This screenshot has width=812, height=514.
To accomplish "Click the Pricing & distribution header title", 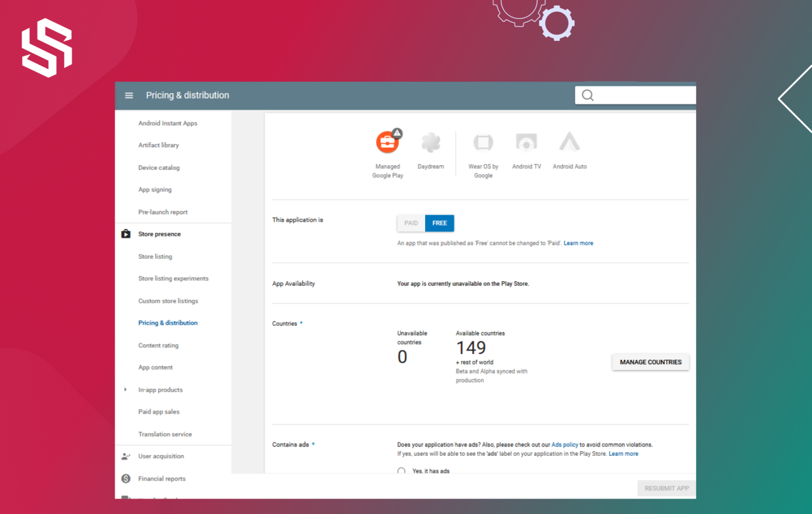I will click(x=187, y=96).
